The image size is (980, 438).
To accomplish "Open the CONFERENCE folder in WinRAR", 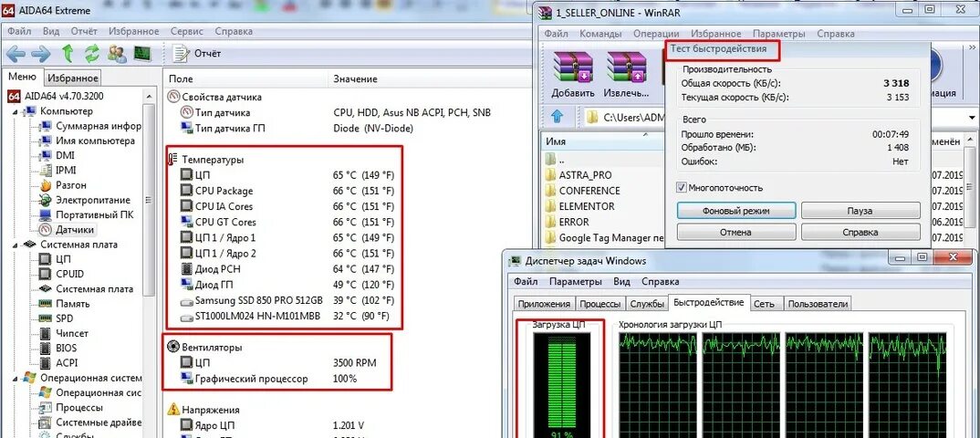I will [582, 191].
